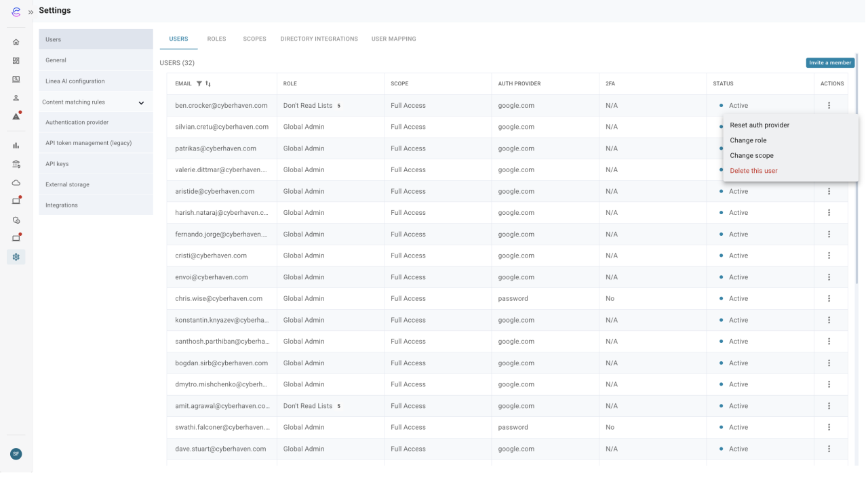868x488 pixels.
Task: Sort the Email column using sort arrows
Action: click(x=208, y=84)
